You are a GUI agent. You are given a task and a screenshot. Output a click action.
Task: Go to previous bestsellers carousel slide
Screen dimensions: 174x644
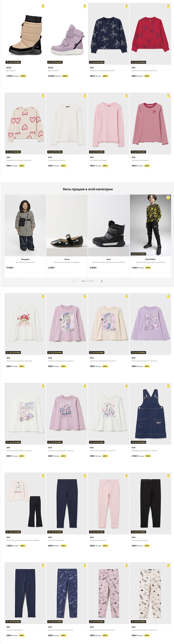pos(74,281)
